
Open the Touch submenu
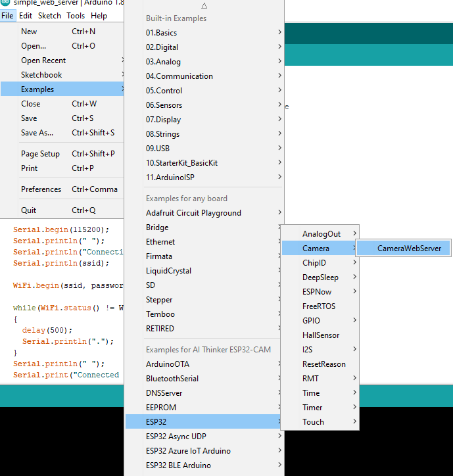320,421
